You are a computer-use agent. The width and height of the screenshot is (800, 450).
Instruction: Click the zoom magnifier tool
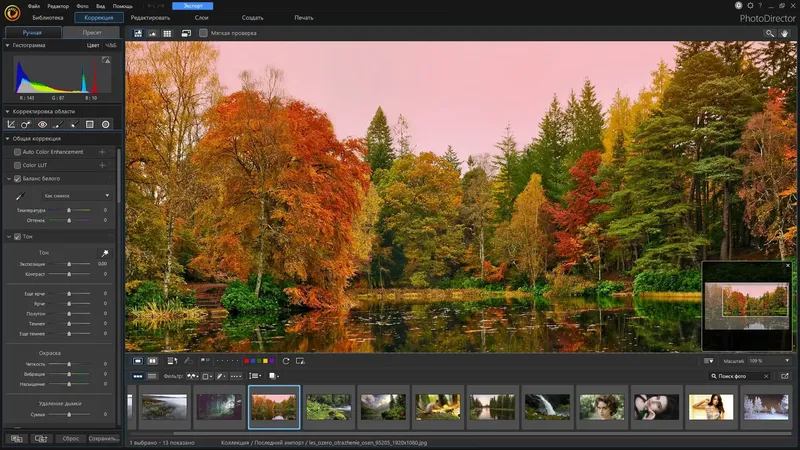pos(770,33)
